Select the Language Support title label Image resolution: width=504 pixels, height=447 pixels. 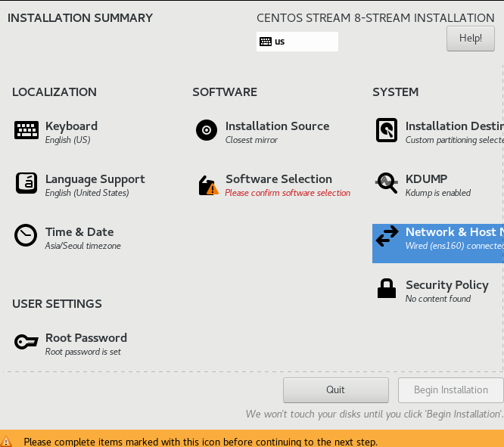click(95, 179)
